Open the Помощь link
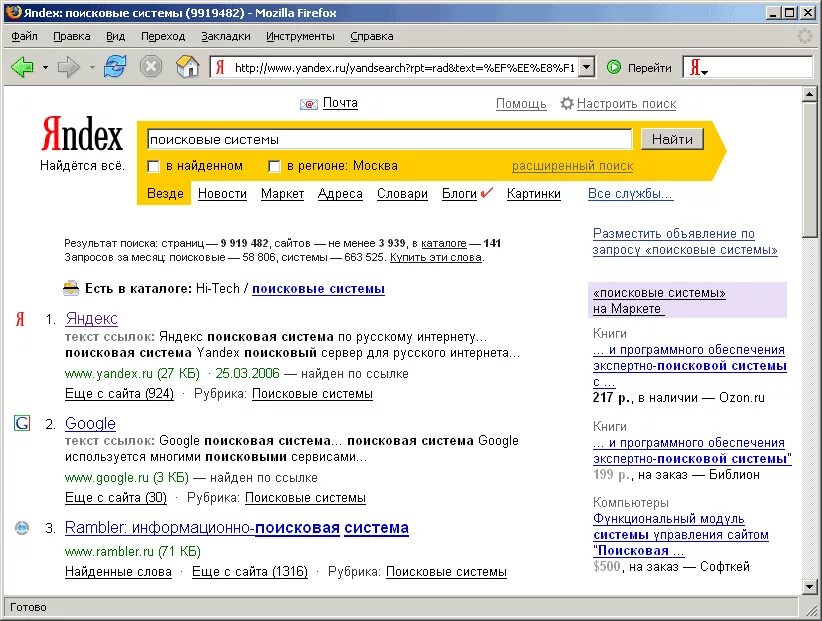 [x=521, y=104]
